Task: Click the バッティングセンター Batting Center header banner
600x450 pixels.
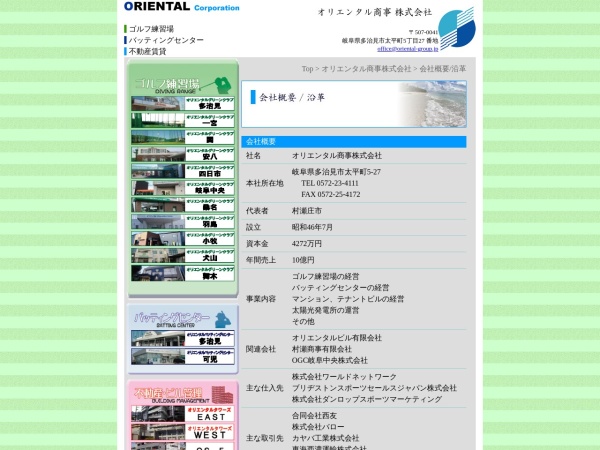Action: (x=183, y=319)
